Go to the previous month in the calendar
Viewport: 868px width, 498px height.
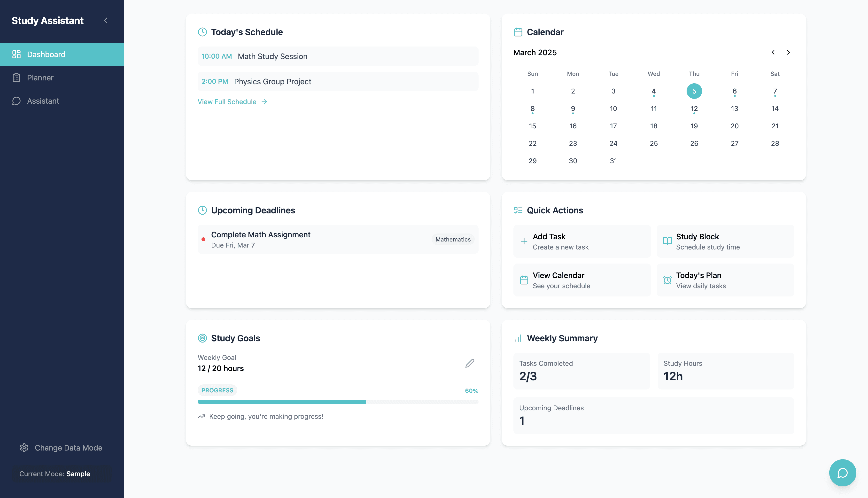pos(773,52)
